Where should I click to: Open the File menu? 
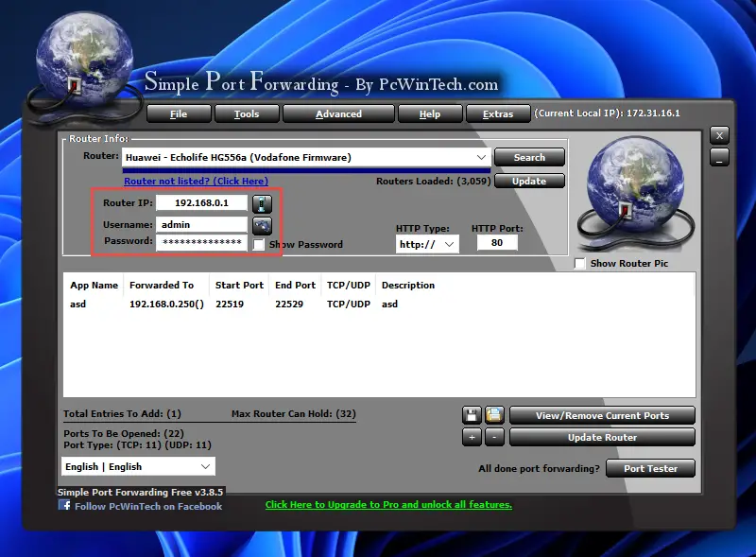(x=179, y=113)
